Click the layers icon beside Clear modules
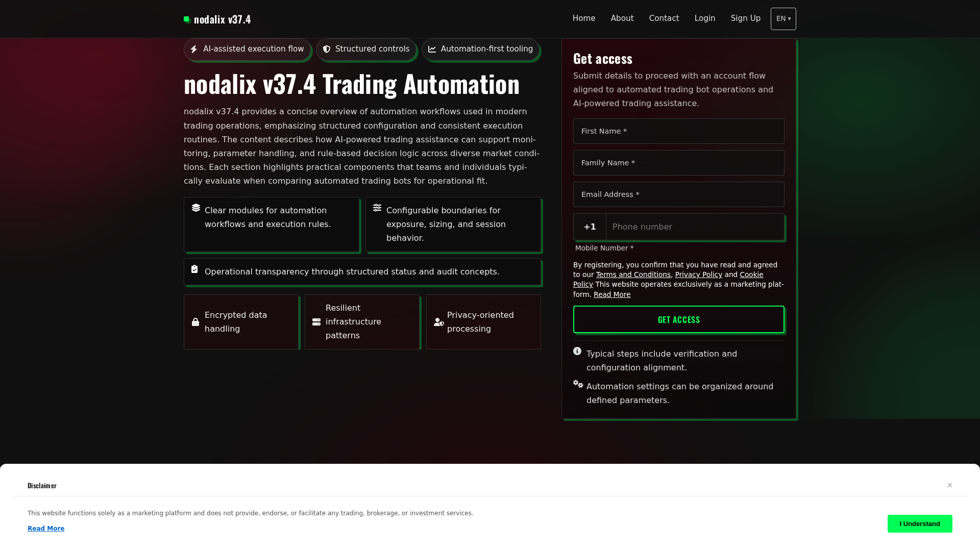 [196, 208]
